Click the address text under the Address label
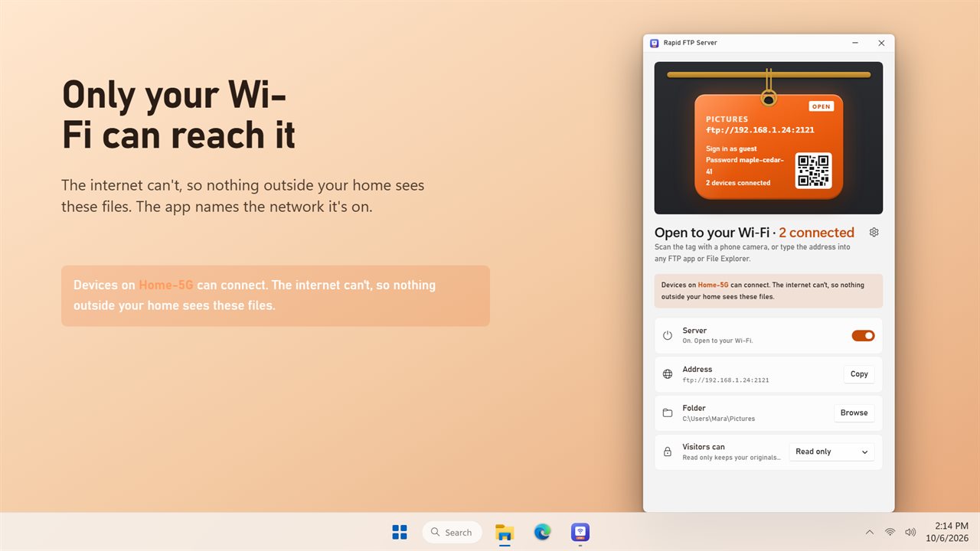This screenshot has width=980, height=551. [726, 380]
